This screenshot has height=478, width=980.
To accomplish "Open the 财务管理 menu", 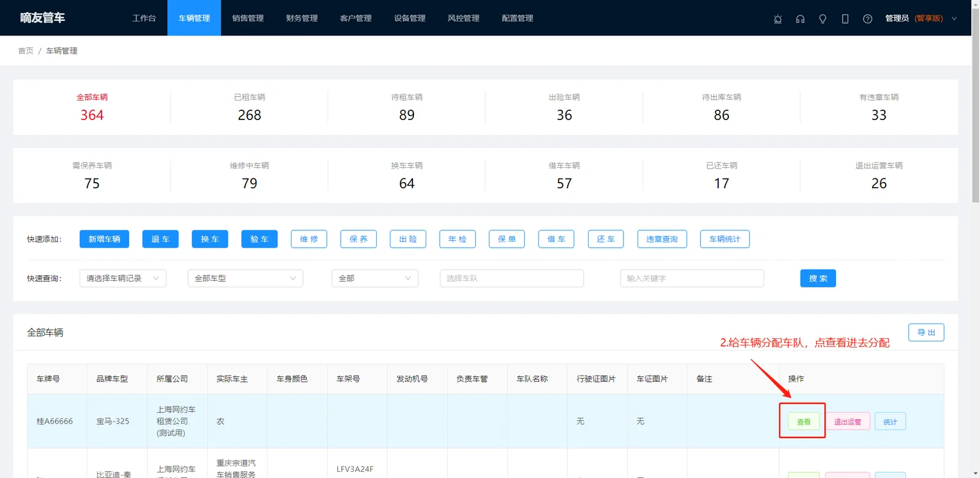I will (302, 18).
